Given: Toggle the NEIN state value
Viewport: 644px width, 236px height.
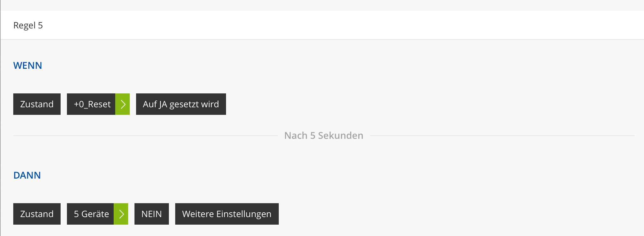Looking at the screenshot, I should 152,214.
